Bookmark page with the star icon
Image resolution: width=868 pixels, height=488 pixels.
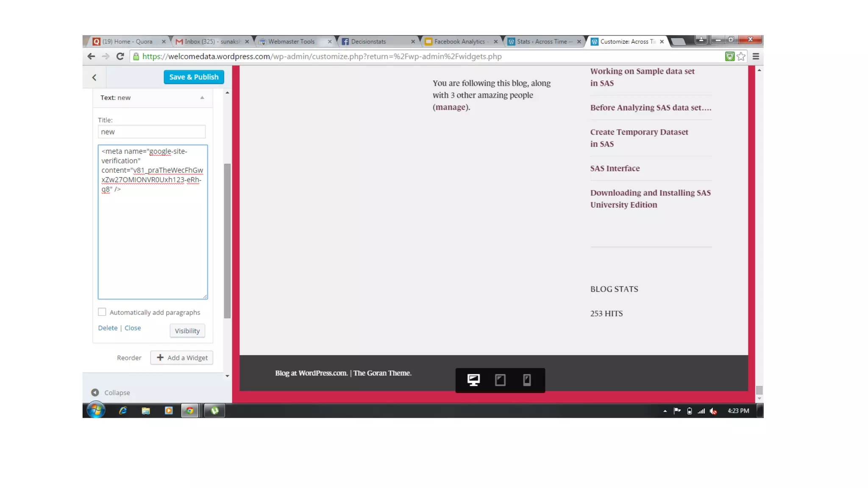coord(741,56)
